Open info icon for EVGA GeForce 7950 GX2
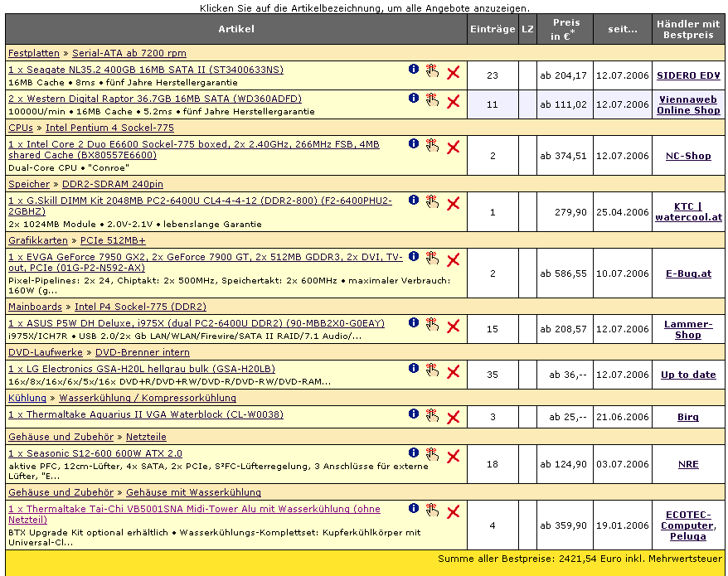Screen dimensions: 728x576 pos(414,256)
